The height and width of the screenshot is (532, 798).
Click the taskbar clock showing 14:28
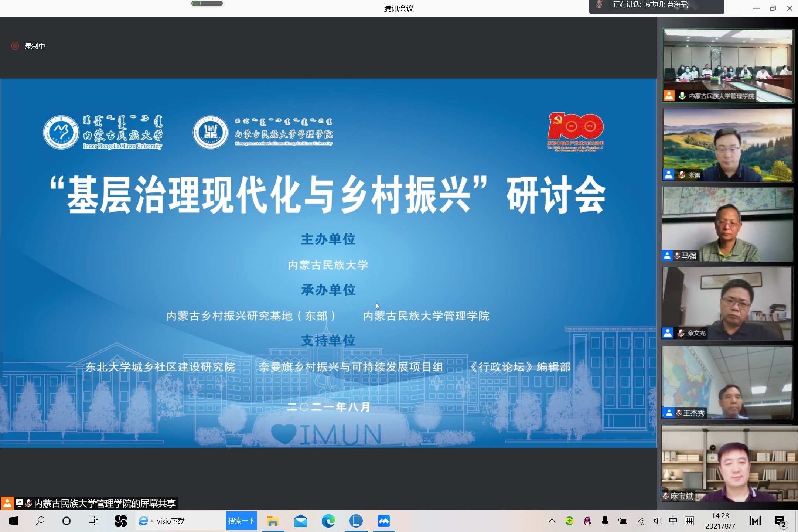click(x=720, y=521)
